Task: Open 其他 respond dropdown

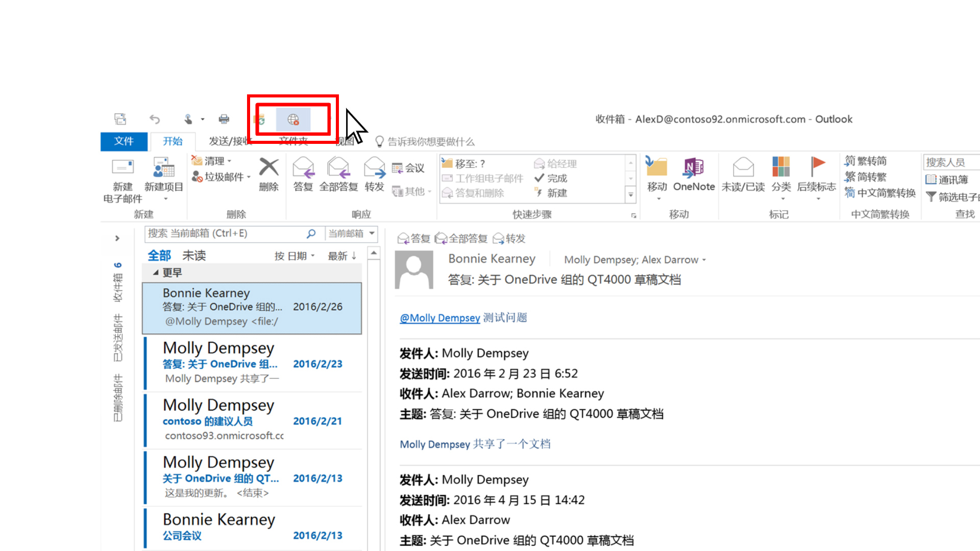Action: (411, 191)
